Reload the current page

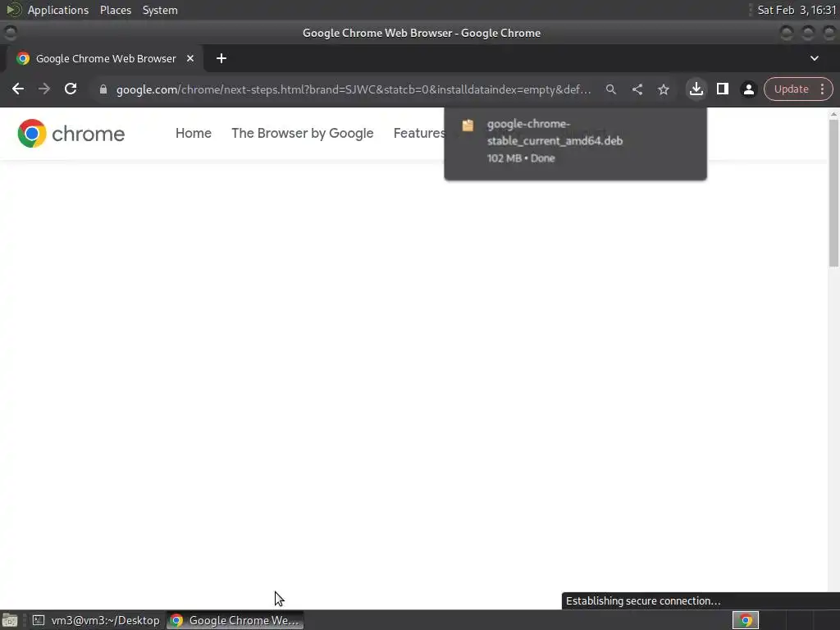[71, 89]
